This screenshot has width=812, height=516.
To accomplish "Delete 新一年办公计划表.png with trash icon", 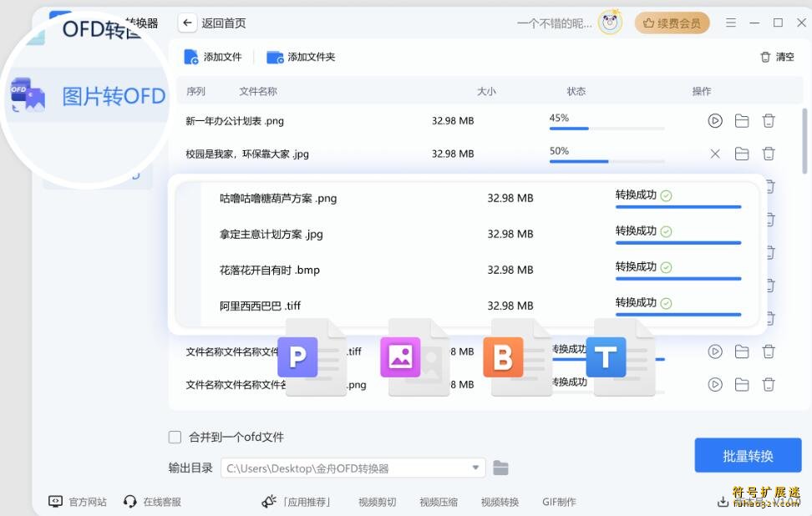I will tap(769, 120).
